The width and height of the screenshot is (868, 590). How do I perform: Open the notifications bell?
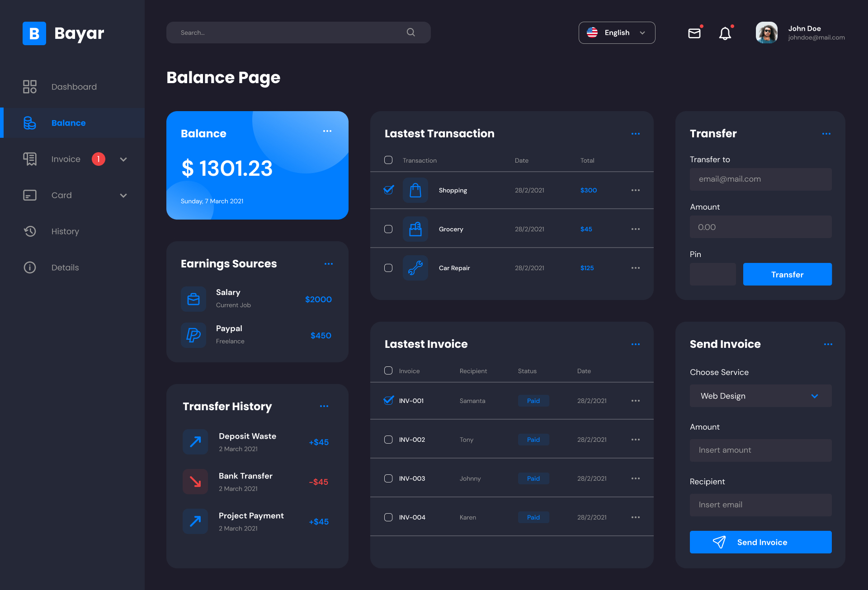725,33
